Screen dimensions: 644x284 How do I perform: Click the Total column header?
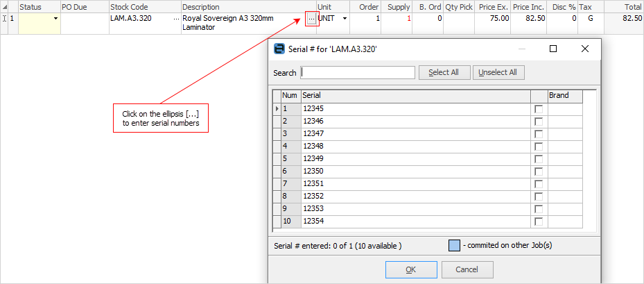click(x=624, y=7)
